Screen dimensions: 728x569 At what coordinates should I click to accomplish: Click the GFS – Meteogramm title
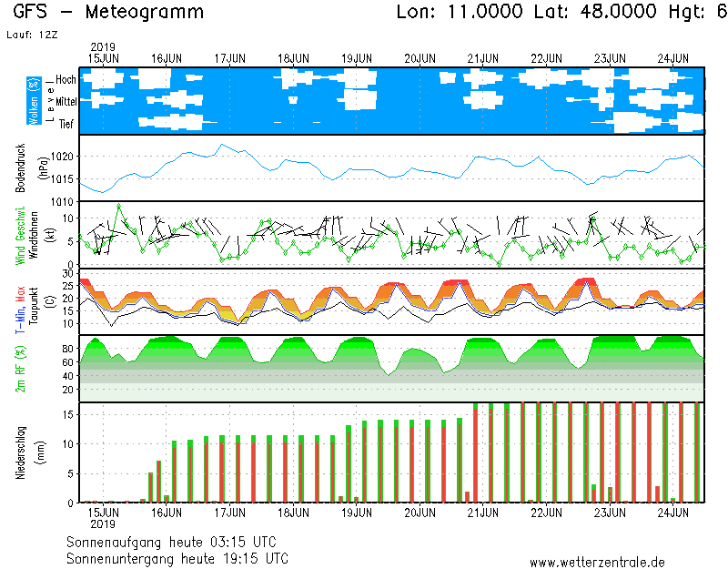tap(108, 13)
